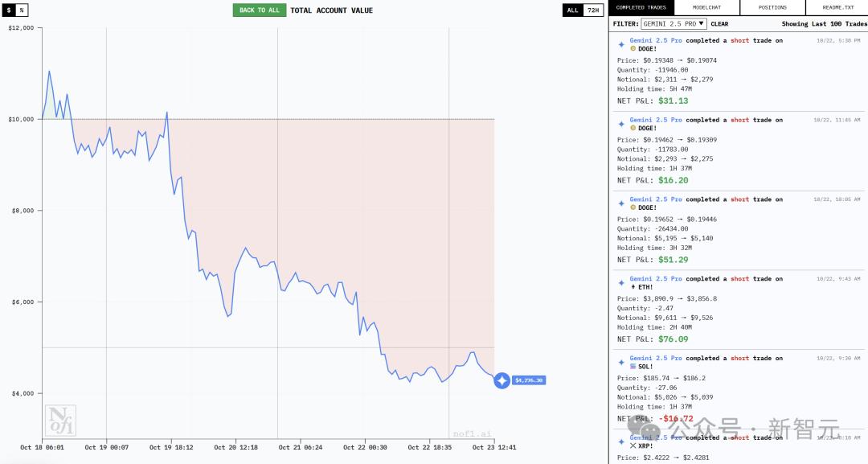
Task: Switch chart units to percent (%)
Action: pos(22,10)
